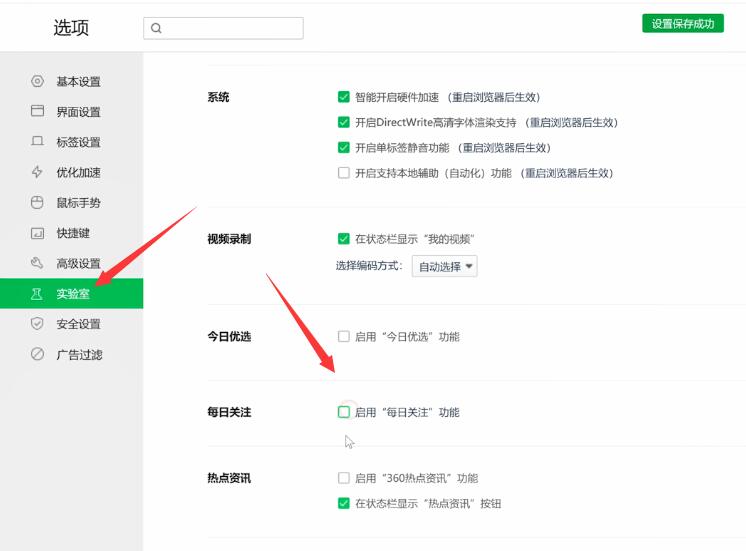
Task: Click the 高级设置 wrench icon
Action: (x=37, y=263)
